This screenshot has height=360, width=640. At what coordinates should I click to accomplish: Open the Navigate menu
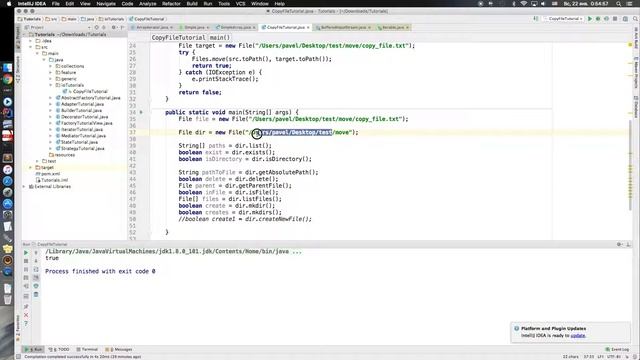coord(106,4)
